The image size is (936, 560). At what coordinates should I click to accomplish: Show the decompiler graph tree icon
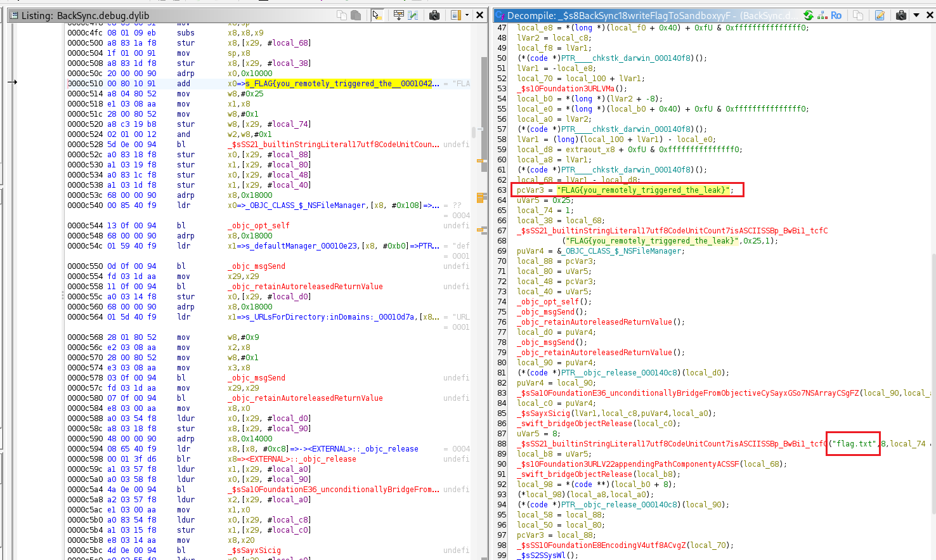(x=822, y=15)
